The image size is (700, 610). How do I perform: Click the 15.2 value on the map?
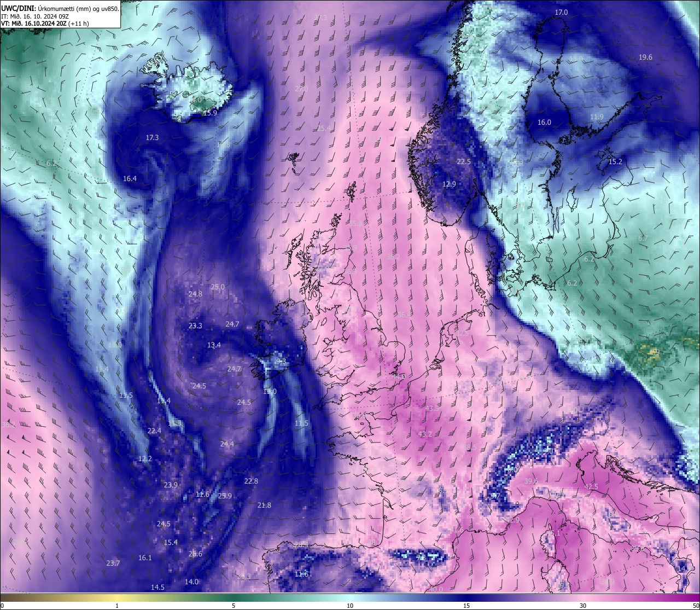(x=615, y=162)
